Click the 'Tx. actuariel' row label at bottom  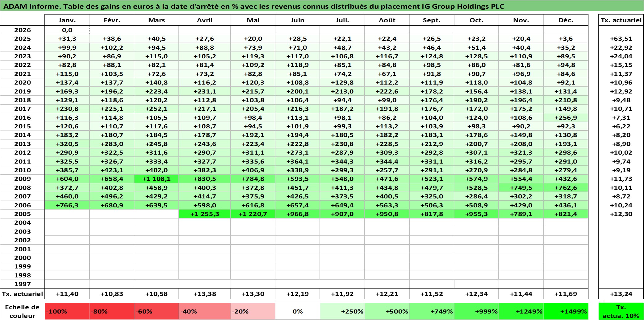tap(23, 294)
